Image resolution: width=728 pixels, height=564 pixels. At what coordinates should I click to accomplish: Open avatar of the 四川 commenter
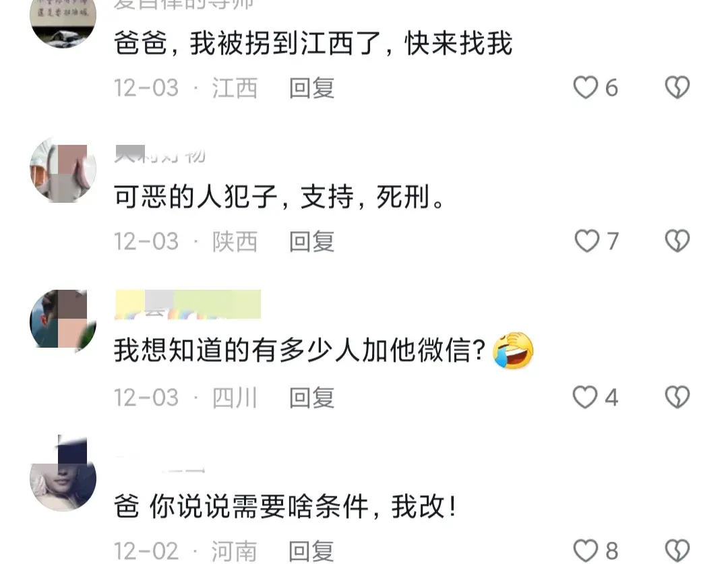[x=63, y=320]
